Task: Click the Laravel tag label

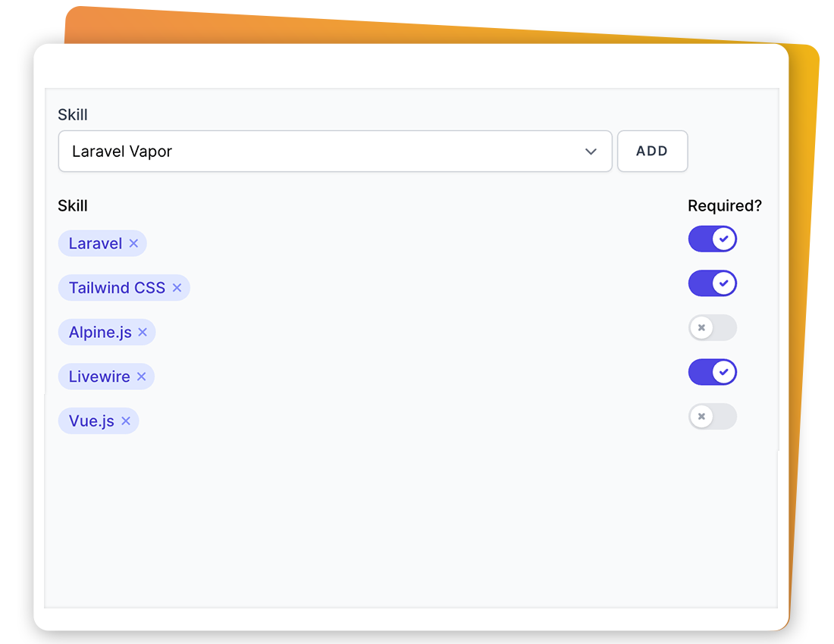Action: tap(96, 243)
